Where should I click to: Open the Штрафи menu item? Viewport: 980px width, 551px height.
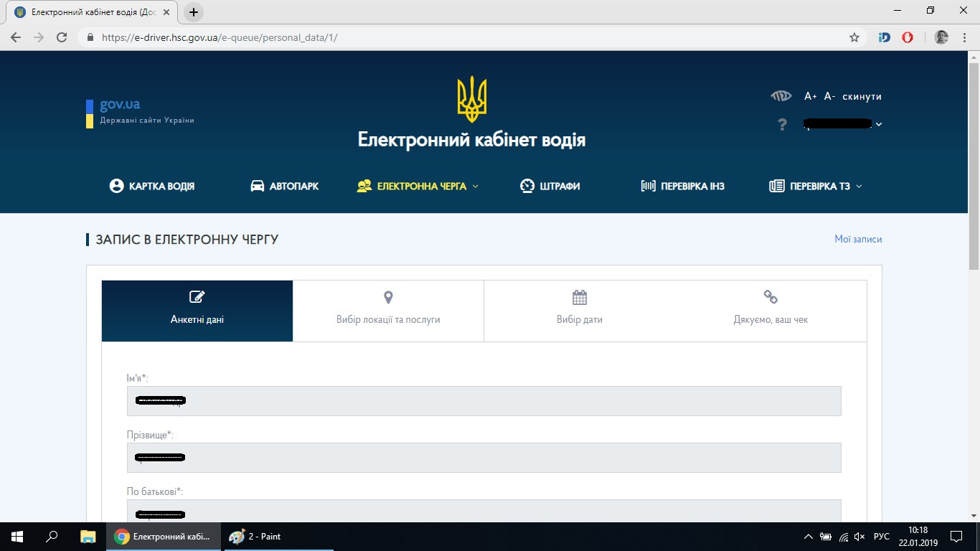(550, 186)
